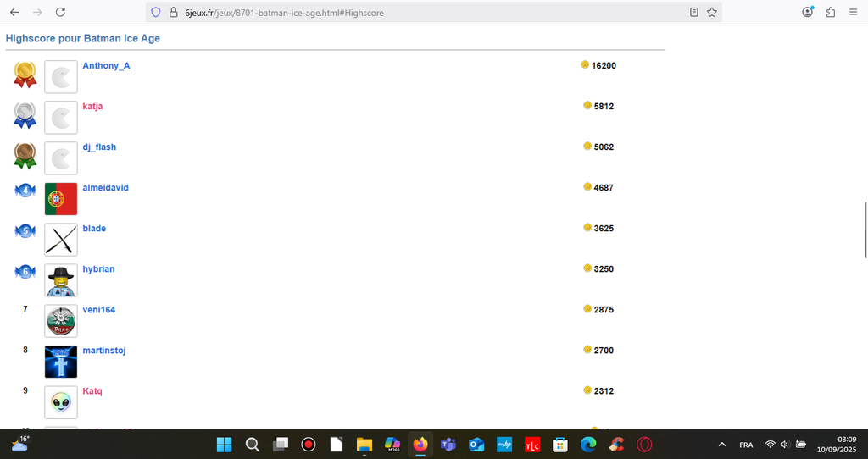
Task: Reload the current page
Action: point(60,13)
